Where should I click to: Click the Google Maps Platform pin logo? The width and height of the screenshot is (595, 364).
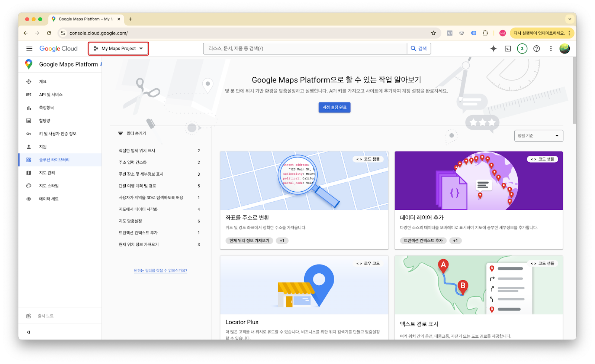[x=29, y=64]
